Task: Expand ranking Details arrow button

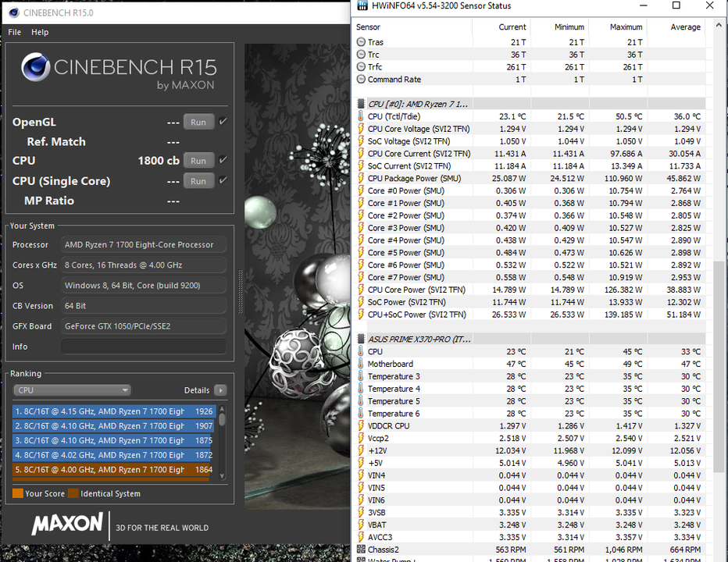Action: pyautogui.click(x=220, y=390)
